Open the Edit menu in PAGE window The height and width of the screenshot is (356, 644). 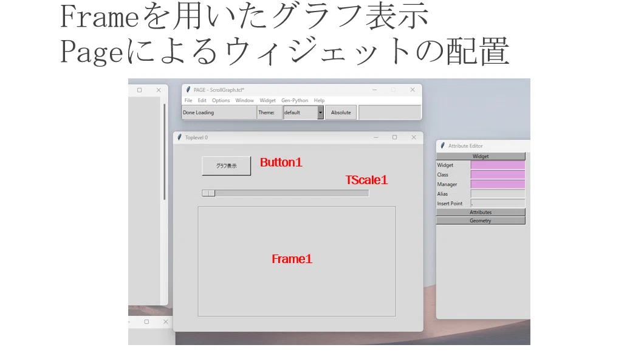[x=202, y=101]
